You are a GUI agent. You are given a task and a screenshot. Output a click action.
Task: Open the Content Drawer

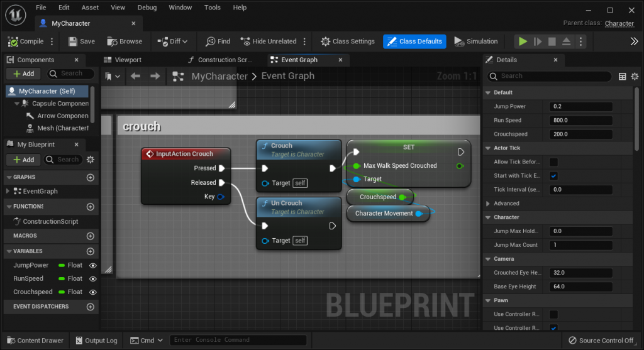click(35, 341)
